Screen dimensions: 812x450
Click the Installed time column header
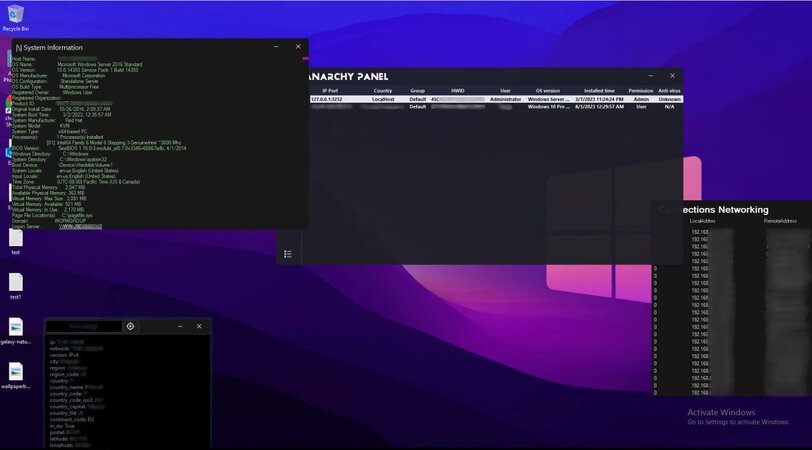pos(599,91)
